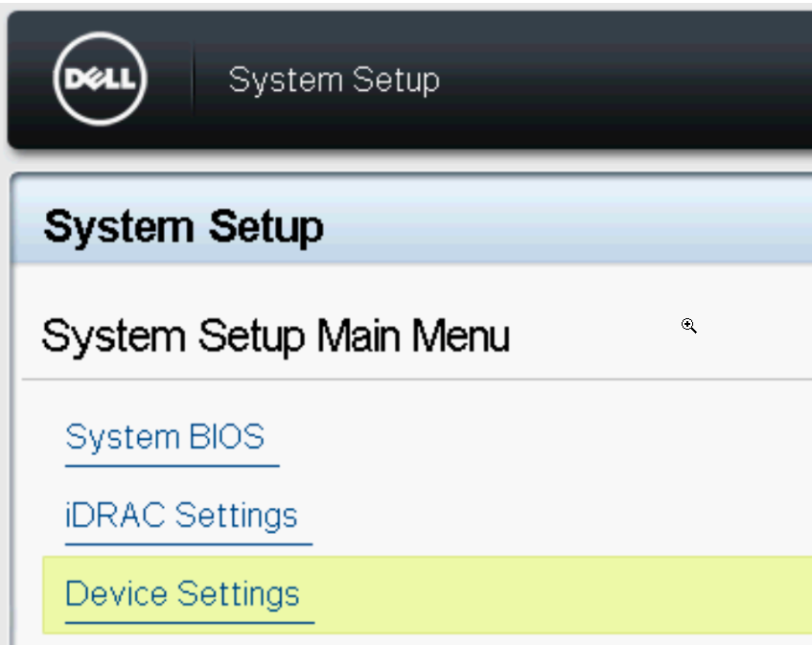The width and height of the screenshot is (812, 645).
Task: Click the Dell logo
Action: point(100,79)
